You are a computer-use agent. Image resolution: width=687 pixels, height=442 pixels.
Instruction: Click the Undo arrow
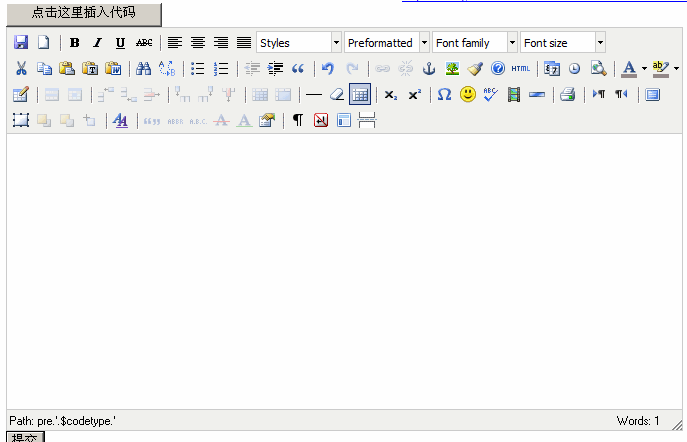[328, 68]
